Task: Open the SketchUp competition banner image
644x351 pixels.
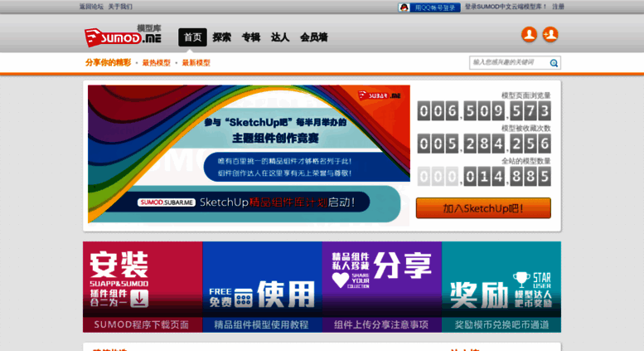Action: (x=249, y=155)
